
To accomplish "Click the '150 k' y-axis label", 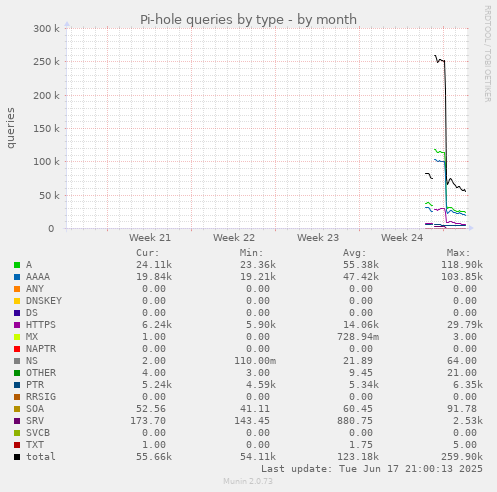I will click(46, 128).
